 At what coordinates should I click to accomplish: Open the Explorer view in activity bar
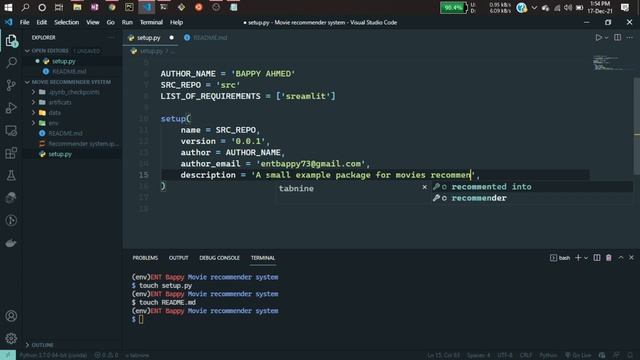point(11,40)
